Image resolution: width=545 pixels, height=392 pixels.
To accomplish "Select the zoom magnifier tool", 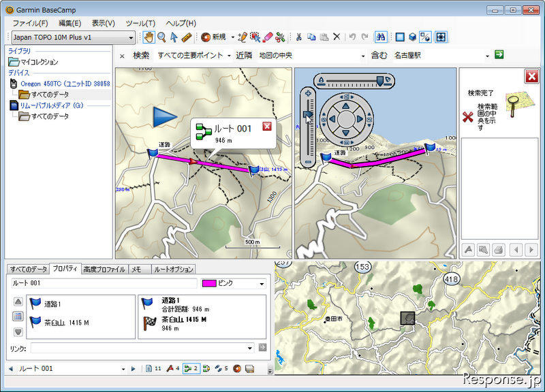I will [x=161, y=37].
